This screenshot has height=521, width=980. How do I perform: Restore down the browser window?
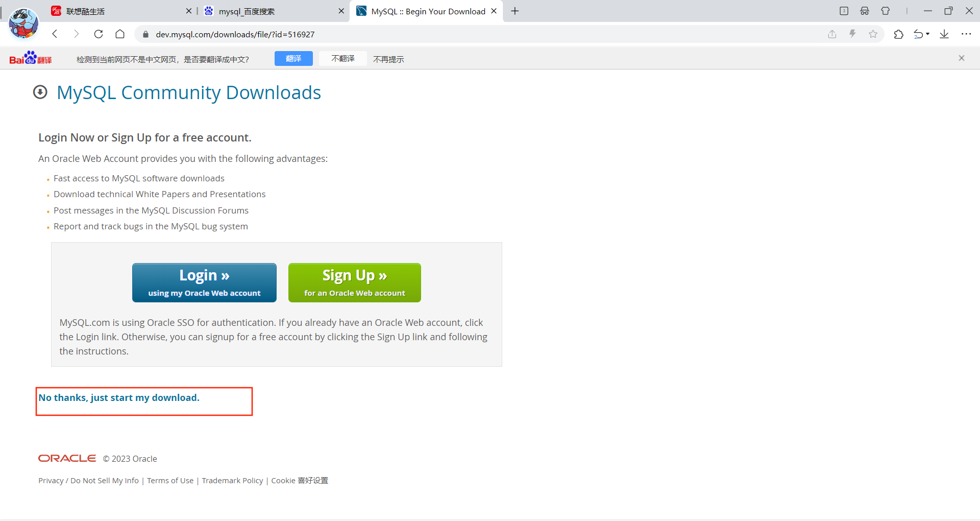pyautogui.click(x=948, y=11)
